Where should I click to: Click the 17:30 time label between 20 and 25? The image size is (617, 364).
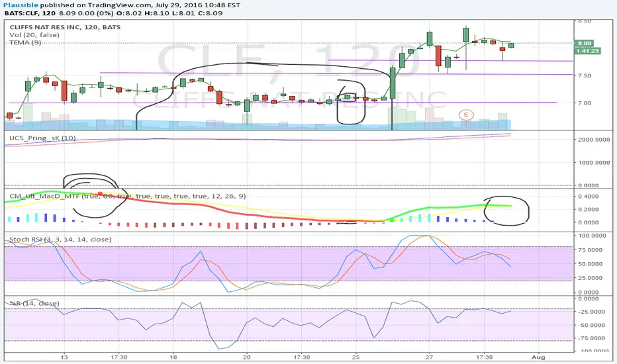pyautogui.click(x=301, y=357)
